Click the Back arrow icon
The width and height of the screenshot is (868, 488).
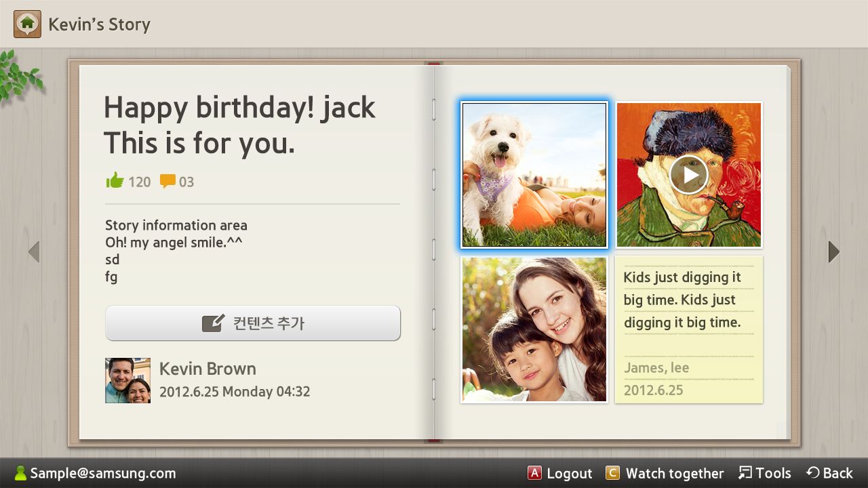pyautogui.click(x=812, y=473)
